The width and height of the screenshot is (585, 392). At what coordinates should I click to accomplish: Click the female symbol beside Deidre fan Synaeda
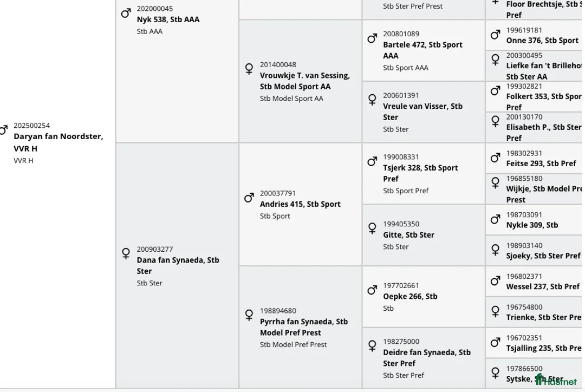tap(372, 345)
